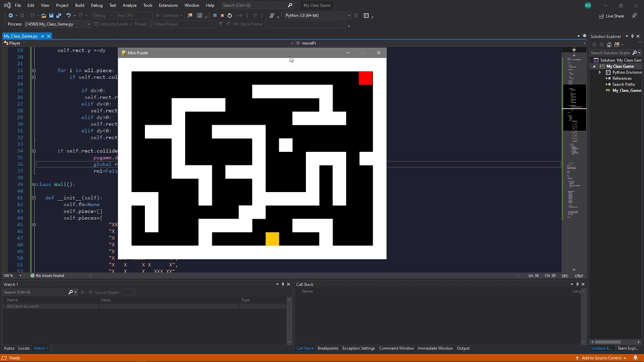644x362 pixels.
Task: Switch to the Autos tab
Action: pos(9,348)
